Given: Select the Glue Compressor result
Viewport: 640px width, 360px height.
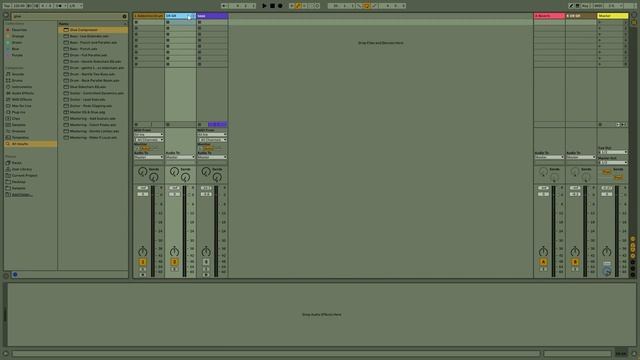Looking at the screenshot, I should 93,30.
